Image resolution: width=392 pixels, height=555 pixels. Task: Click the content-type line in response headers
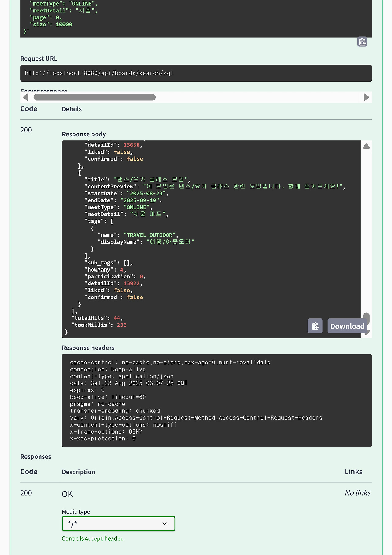coord(122,376)
